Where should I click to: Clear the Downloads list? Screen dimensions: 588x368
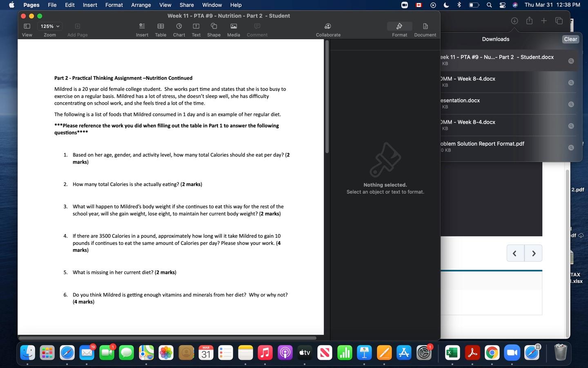[x=570, y=39]
